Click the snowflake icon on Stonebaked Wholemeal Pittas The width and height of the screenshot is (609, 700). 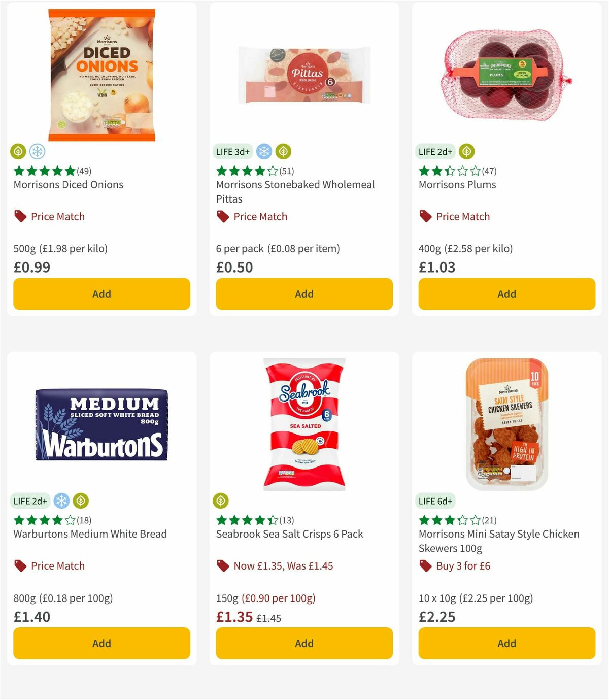[x=263, y=151]
